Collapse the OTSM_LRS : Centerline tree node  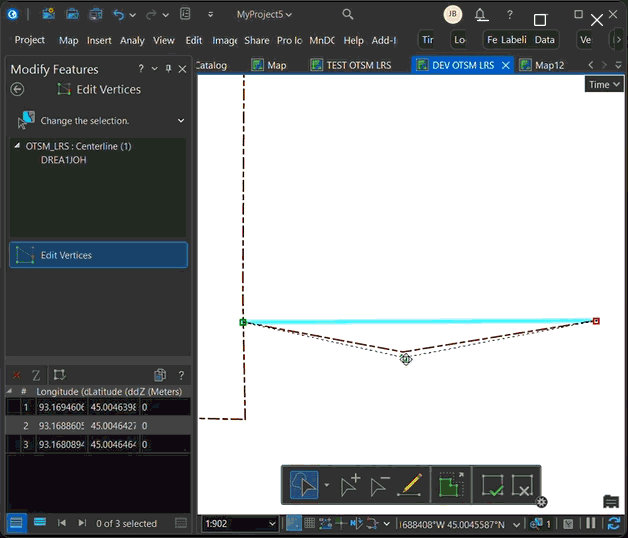click(x=17, y=146)
